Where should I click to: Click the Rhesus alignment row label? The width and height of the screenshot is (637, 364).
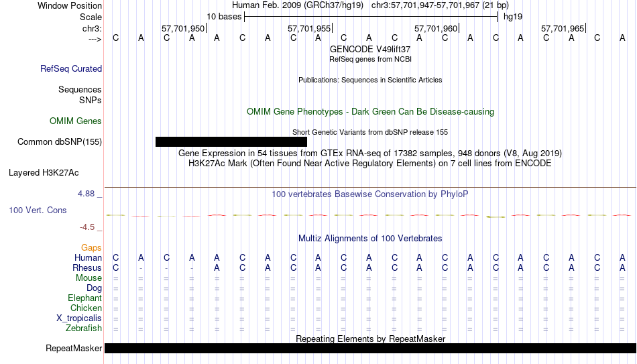[87, 268]
